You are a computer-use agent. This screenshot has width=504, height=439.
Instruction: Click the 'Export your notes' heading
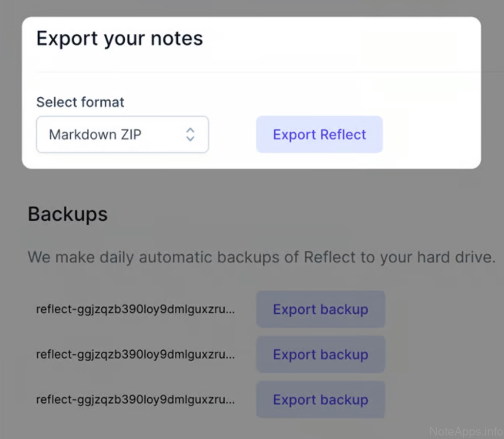(x=120, y=39)
